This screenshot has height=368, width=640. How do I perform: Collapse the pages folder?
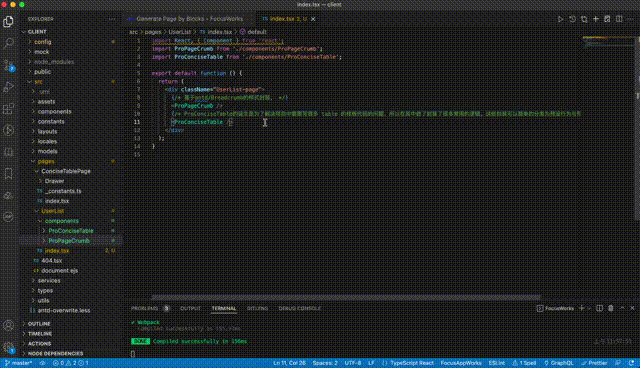pyautogui.click(x=46, y=161)
